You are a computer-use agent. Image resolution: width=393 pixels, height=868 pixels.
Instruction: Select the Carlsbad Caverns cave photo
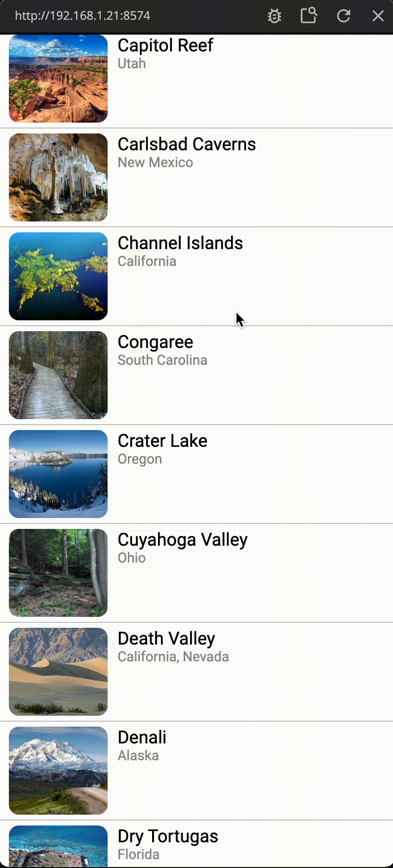[x=58, y=177]
